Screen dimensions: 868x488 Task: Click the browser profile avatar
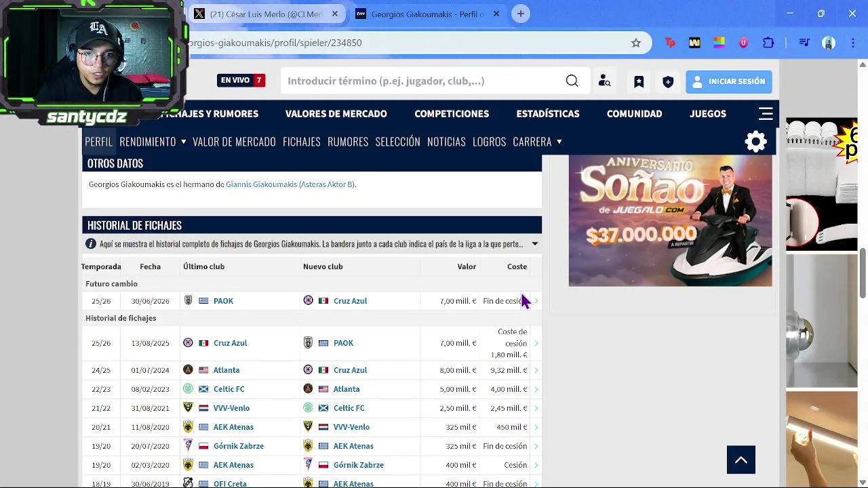pyautogui.click(x=829, y=43)
